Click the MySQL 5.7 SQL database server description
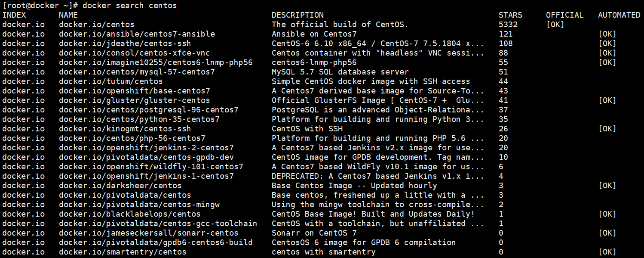Image resolution: width=644 pixels, height=258 pixels. pyautogui.click(x=340, y=72)
